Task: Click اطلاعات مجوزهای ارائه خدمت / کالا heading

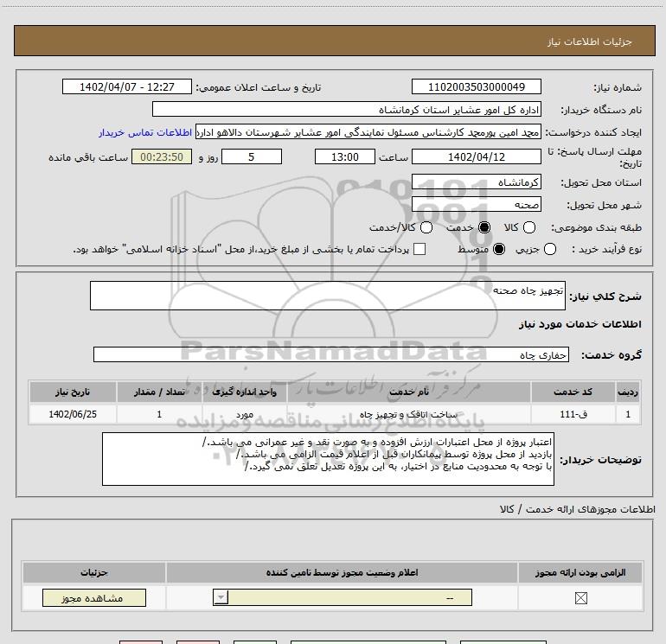Action: [578, 509]
